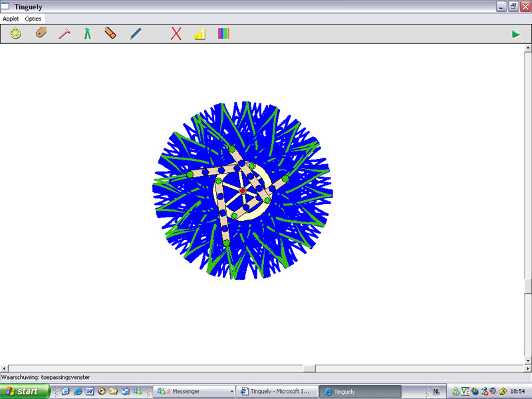Expand the Messenger taskbar group arrow
The width and height of the screenshot is (532, 399).
[231, 392]
